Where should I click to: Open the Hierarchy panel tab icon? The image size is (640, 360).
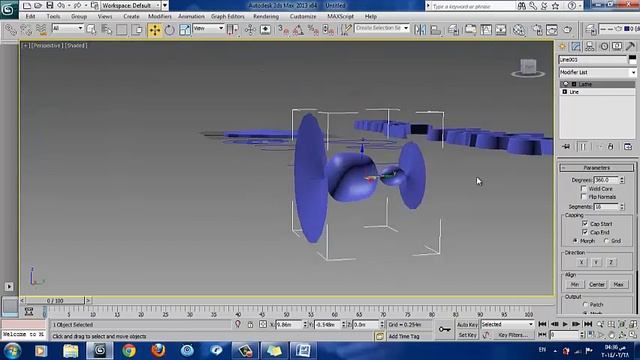[x=590, y=47]
